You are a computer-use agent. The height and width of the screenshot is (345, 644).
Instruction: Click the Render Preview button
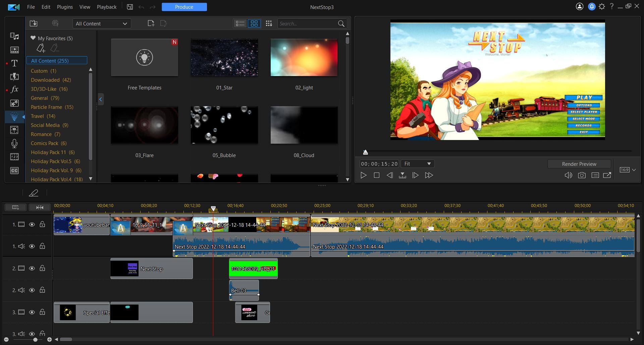(579, 164)
